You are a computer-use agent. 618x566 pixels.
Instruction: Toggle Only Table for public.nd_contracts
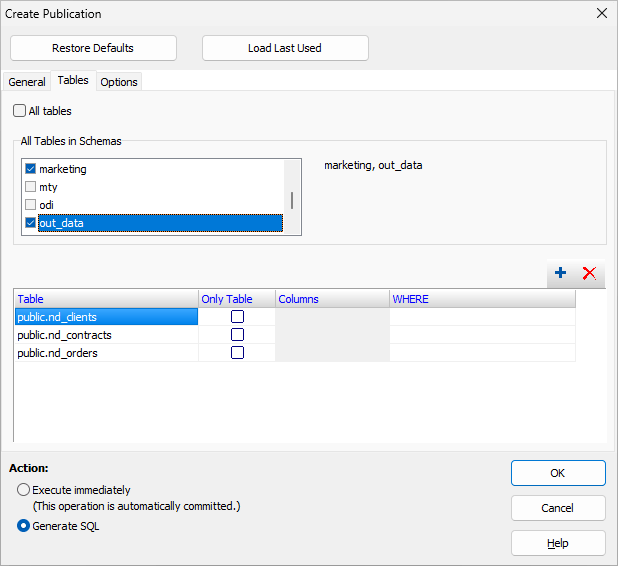(x=237, y=335)
